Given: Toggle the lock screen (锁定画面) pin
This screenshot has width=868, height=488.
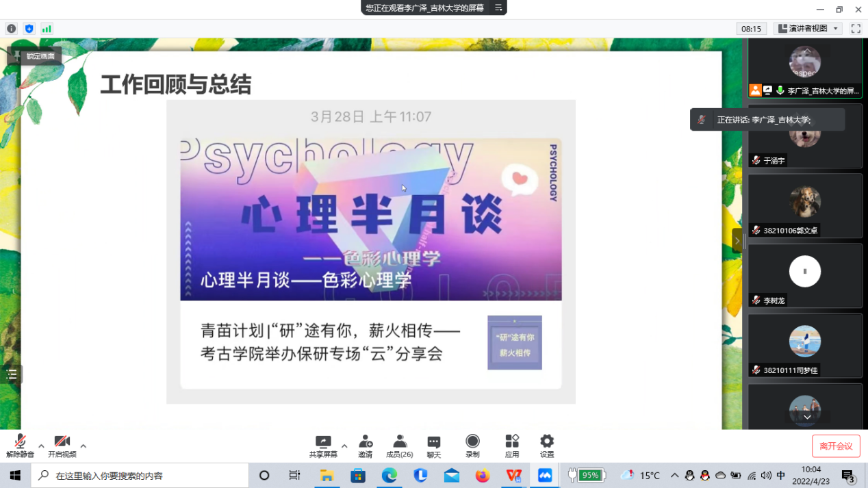Looking at the screenshot, I should point(34,56).
